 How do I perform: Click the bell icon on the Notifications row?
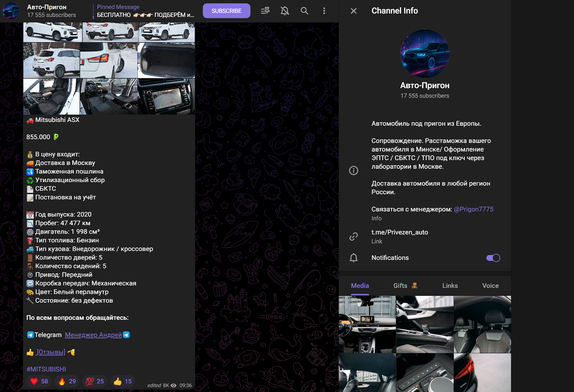[x=354, y=258]
